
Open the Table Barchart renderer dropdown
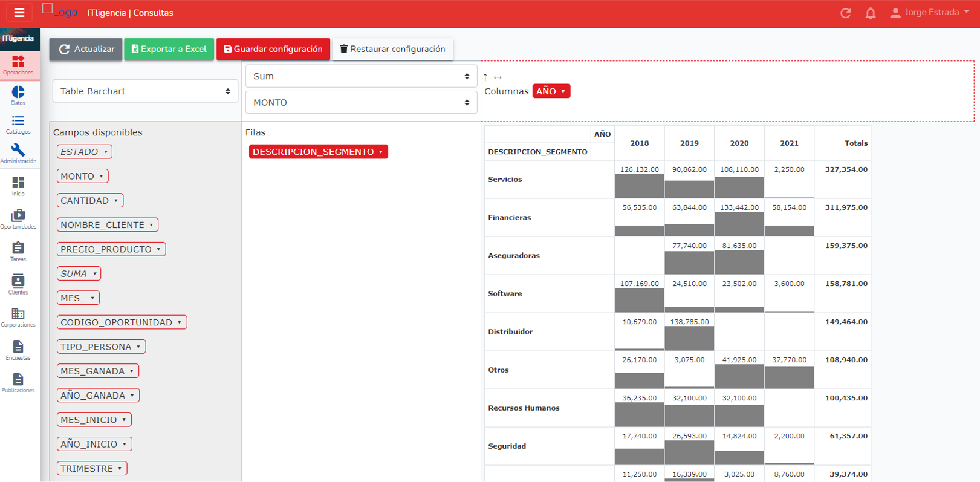[x=145, y=91]
